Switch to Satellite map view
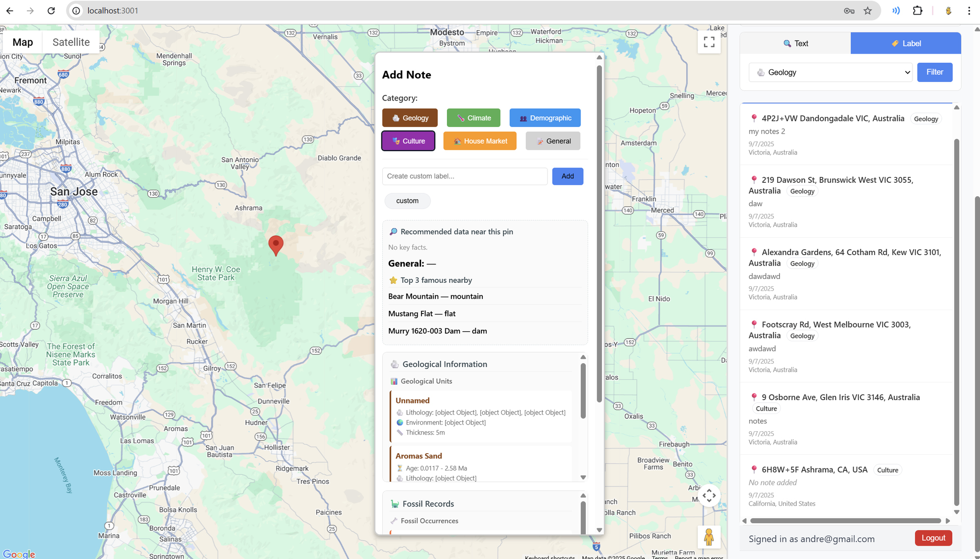 tap(71, 42)
